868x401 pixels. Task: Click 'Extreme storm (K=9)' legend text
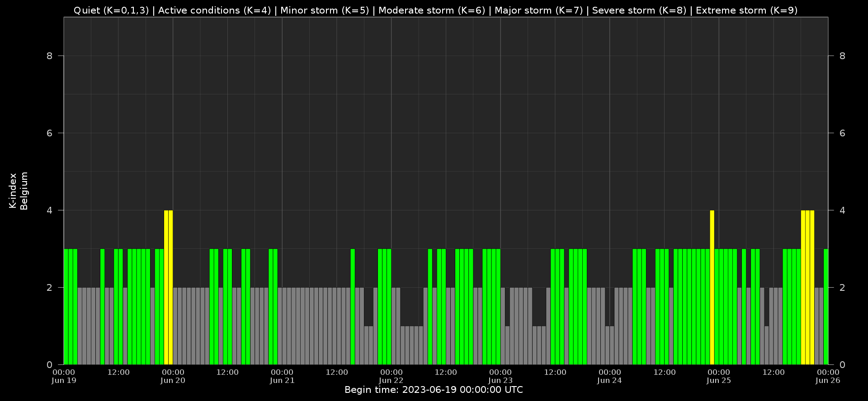tap(746, 10)
